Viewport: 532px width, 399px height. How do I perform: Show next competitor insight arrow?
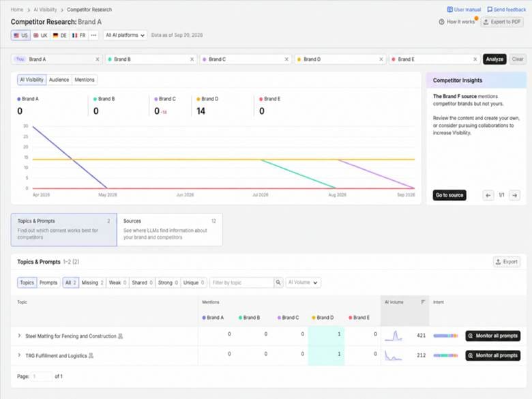click(515, 195)
